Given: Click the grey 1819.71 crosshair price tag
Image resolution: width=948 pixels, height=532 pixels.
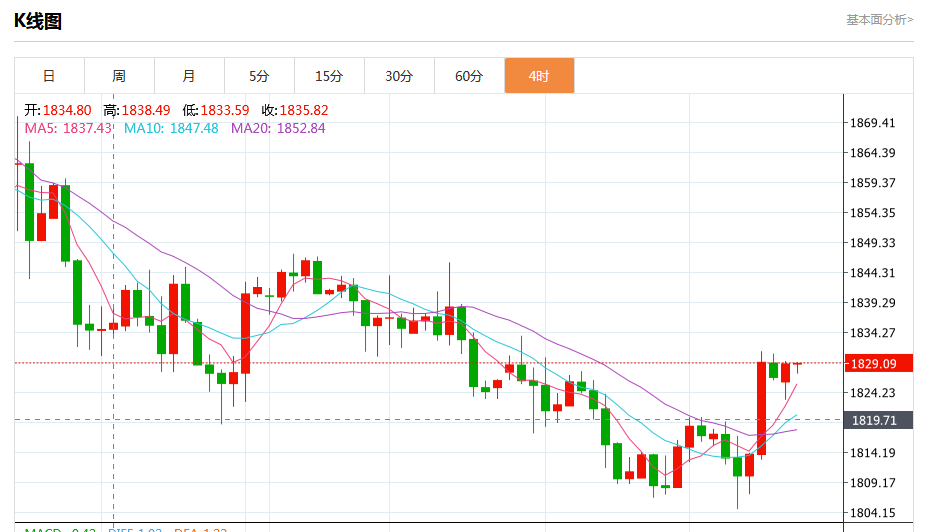Looking at the screenshot, I should pos(878,420).
